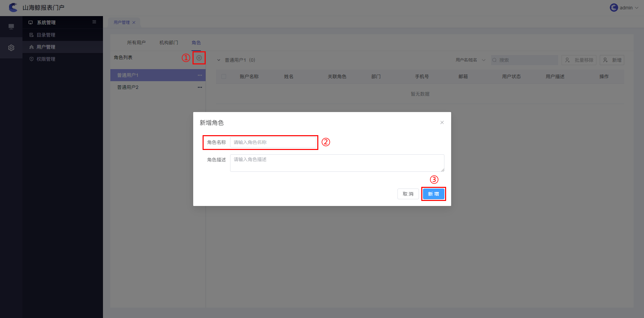Screen dimensions: 644x318
Task: Click the 账户名称 column header
Action: click(x=249, y=76)
